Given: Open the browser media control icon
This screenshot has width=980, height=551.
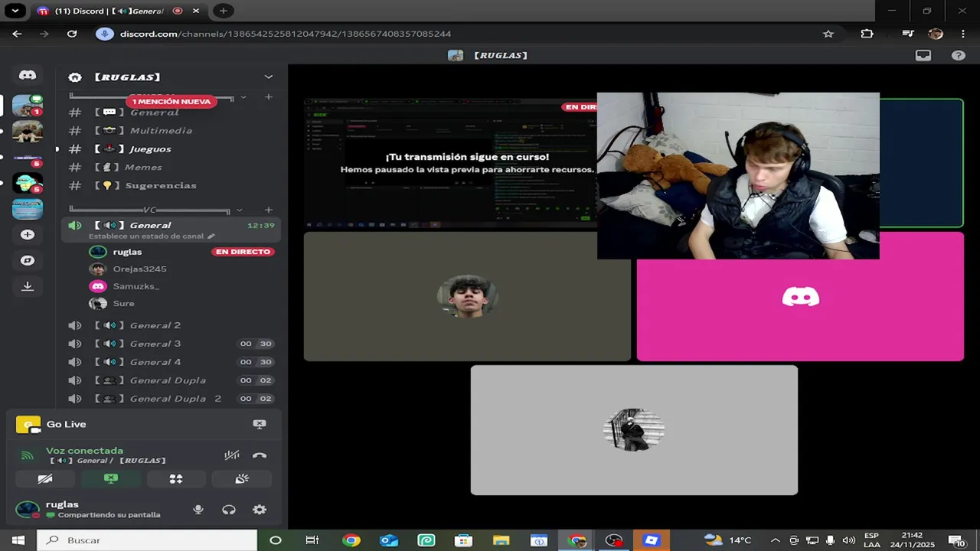Looking at the screenshot, I should tap(907, 34).
